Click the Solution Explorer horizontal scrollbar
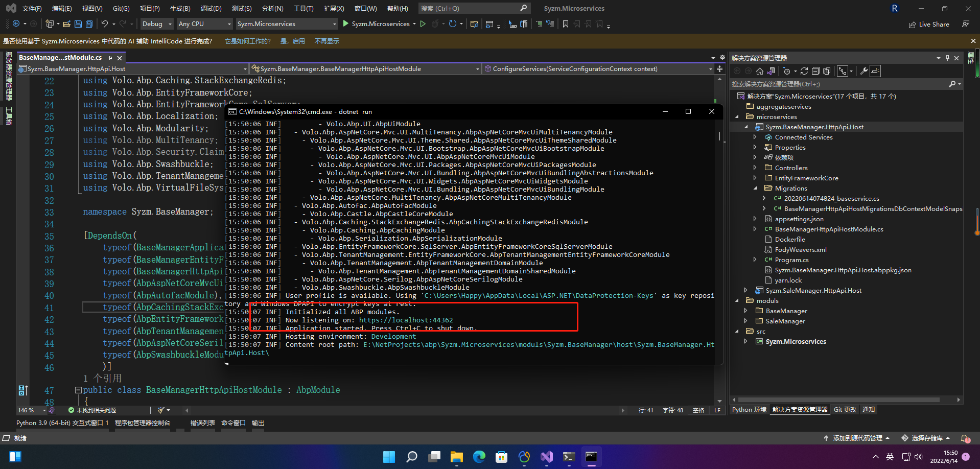980x469 pixels. click(838, 400)
